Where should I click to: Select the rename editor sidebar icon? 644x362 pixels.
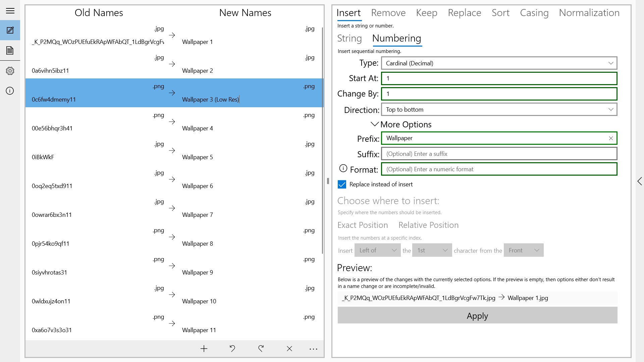[x=10, y=30]
